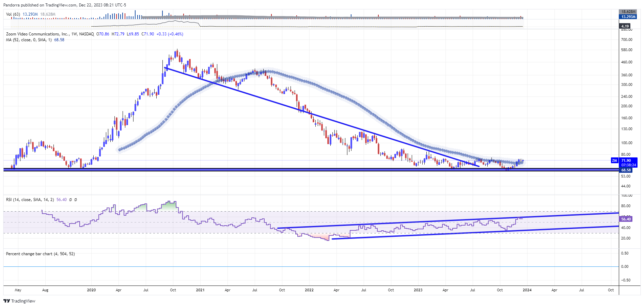Click the Percent change bar chart legend
The width and height of the screenshot is (644, 307).
coord(41,254)
